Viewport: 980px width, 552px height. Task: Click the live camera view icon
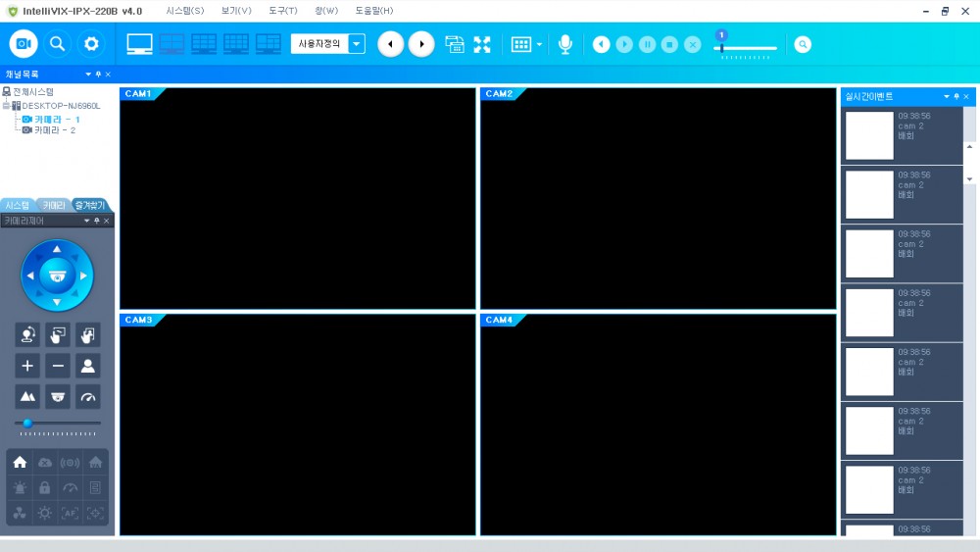pyautogui.click(x=24, y=44)
